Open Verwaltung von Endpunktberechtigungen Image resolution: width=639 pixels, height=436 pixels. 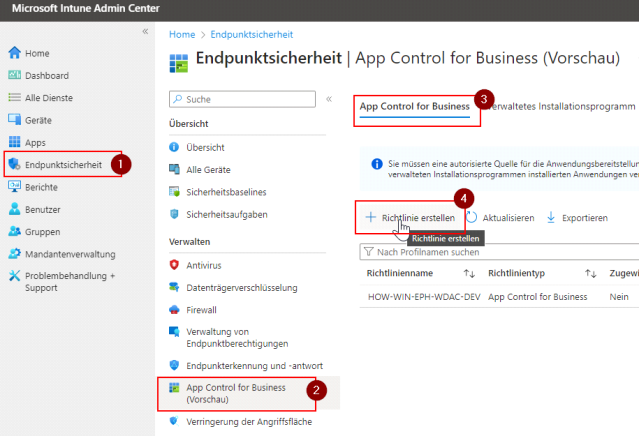click(x=237, y=337)
